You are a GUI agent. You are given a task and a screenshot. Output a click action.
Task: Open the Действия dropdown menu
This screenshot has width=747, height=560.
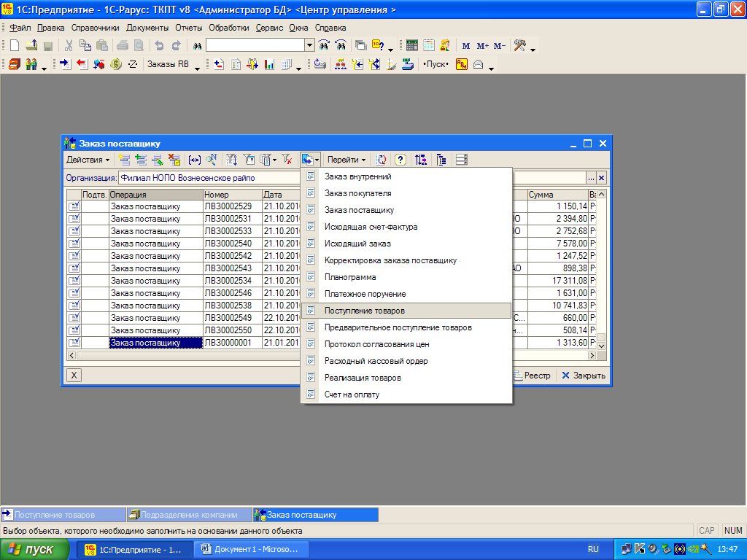tap(88, 160)
